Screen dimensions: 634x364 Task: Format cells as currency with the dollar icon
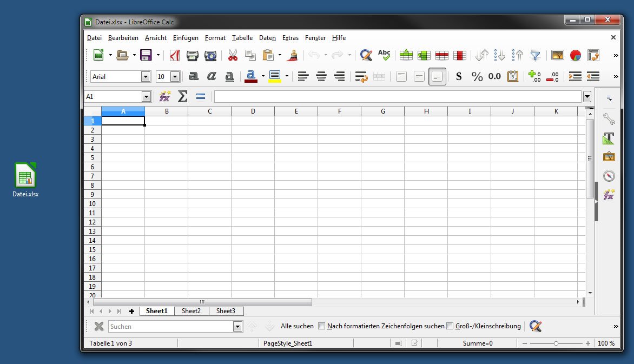tap(459, 77)
